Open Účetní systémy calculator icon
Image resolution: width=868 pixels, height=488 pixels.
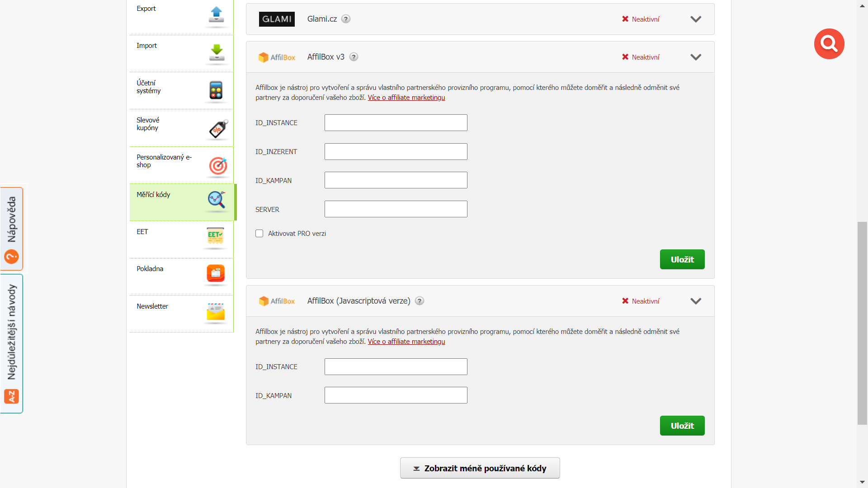pos(216,90)
